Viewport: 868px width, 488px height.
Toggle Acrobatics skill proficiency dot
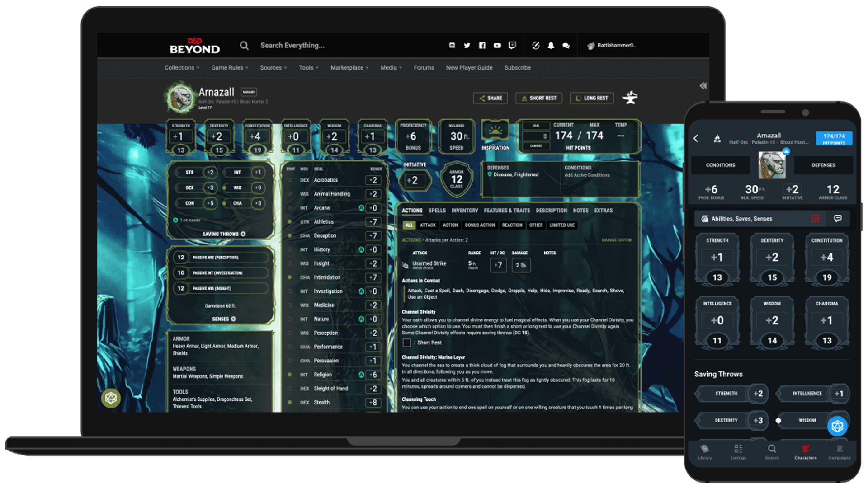tap(290, 180)
